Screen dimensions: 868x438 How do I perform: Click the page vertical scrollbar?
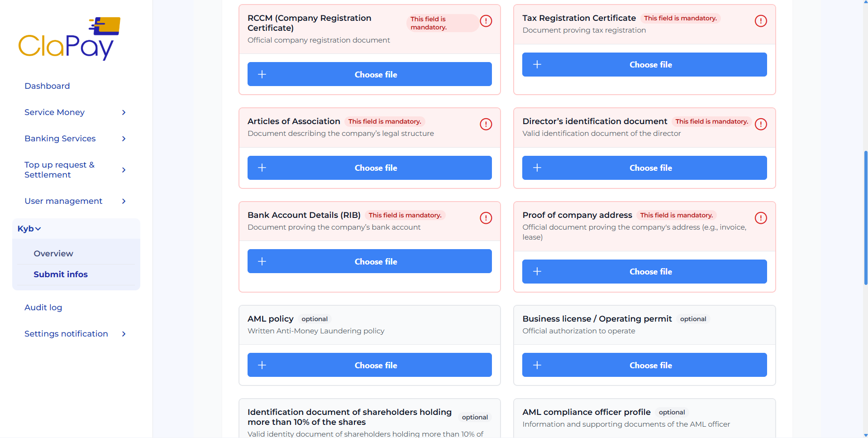point(865,217)
